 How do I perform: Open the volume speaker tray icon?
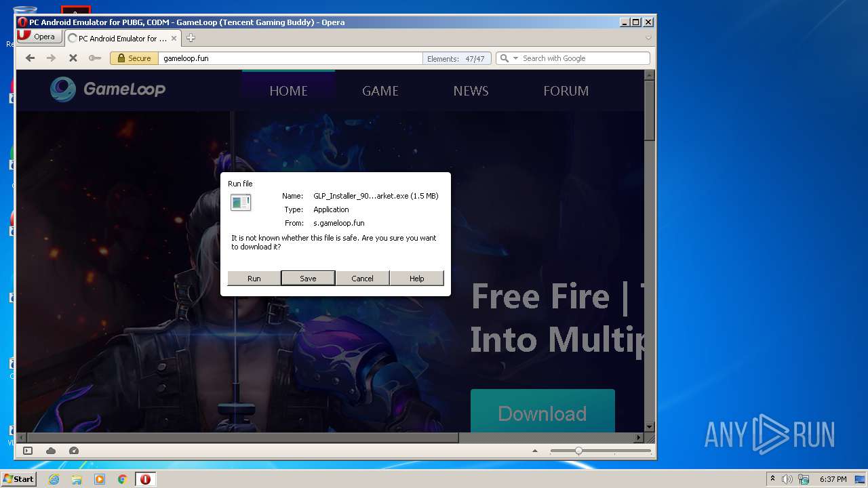pyautogui.click(x=787, y=479)
